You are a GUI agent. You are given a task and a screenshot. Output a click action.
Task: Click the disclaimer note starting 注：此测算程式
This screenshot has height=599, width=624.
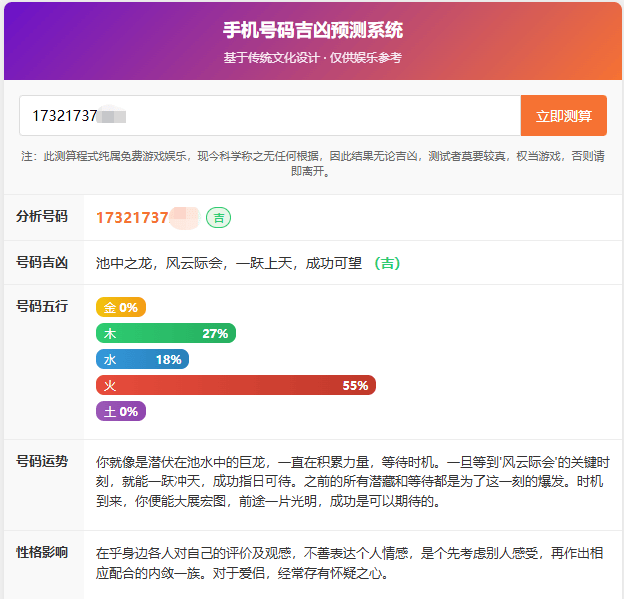pyautogui.click(x=313, y=163)
